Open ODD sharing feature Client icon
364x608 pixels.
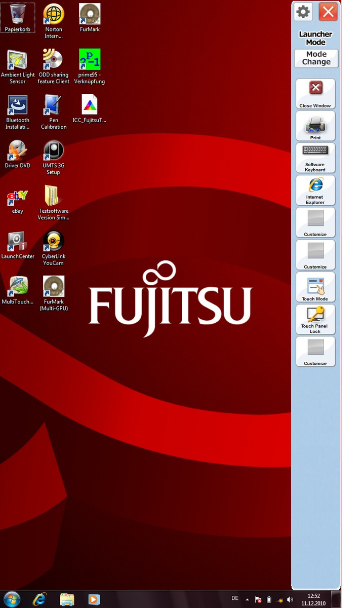tap(54, 66)
